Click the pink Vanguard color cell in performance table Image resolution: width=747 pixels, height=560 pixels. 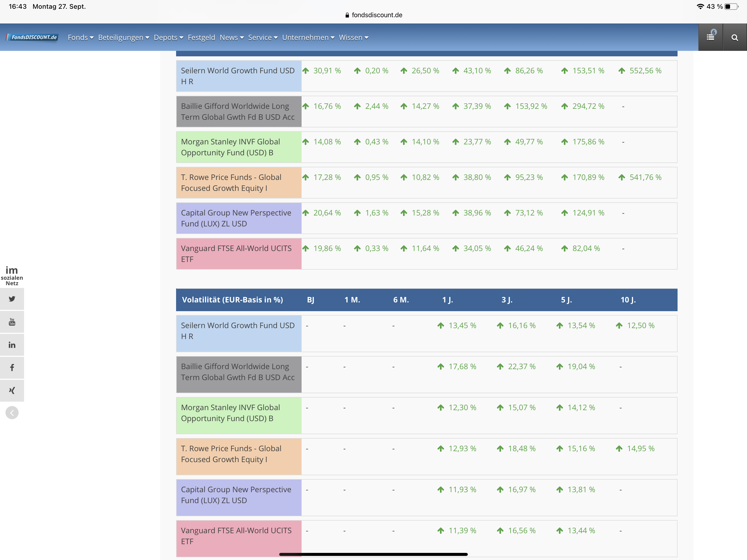pyautogui.click(x=238, y=254)
